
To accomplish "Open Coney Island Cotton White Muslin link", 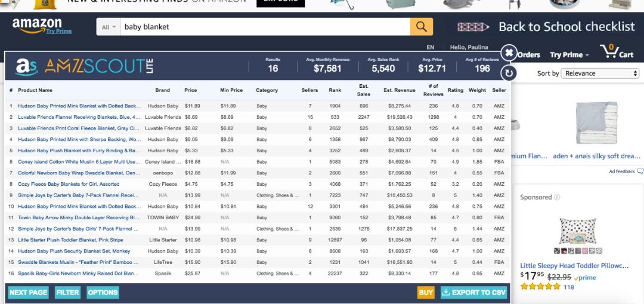I will [x=79, y=162].
